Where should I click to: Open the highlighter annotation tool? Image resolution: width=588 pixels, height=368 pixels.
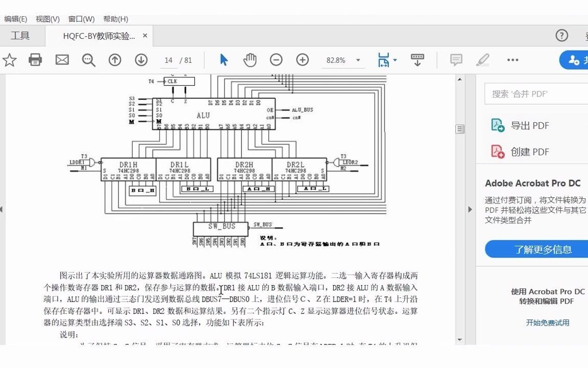click(483, 60)
